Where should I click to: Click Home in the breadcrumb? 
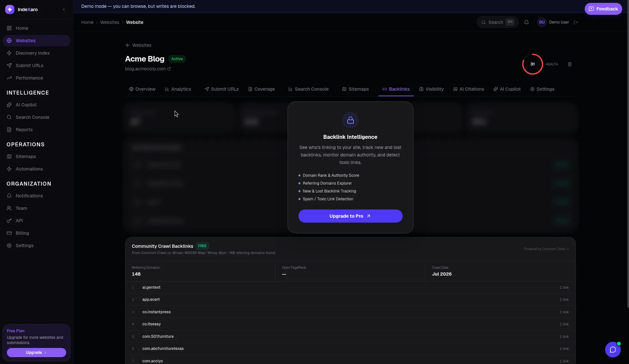87,22
